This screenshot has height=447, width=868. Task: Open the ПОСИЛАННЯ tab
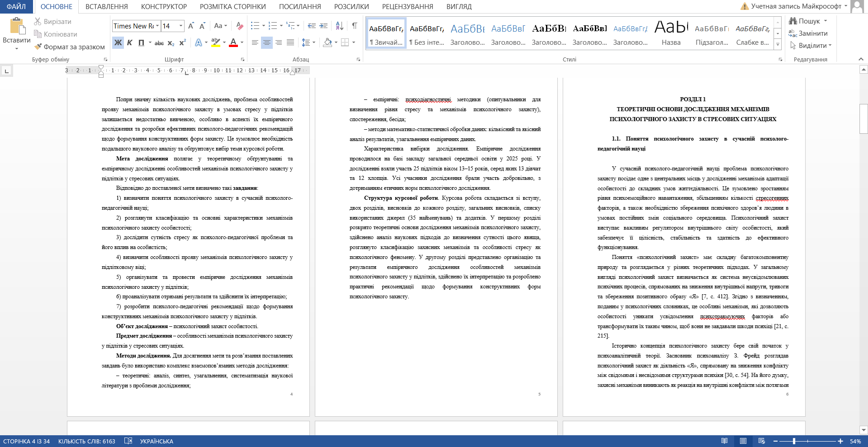tap(300, 7)
